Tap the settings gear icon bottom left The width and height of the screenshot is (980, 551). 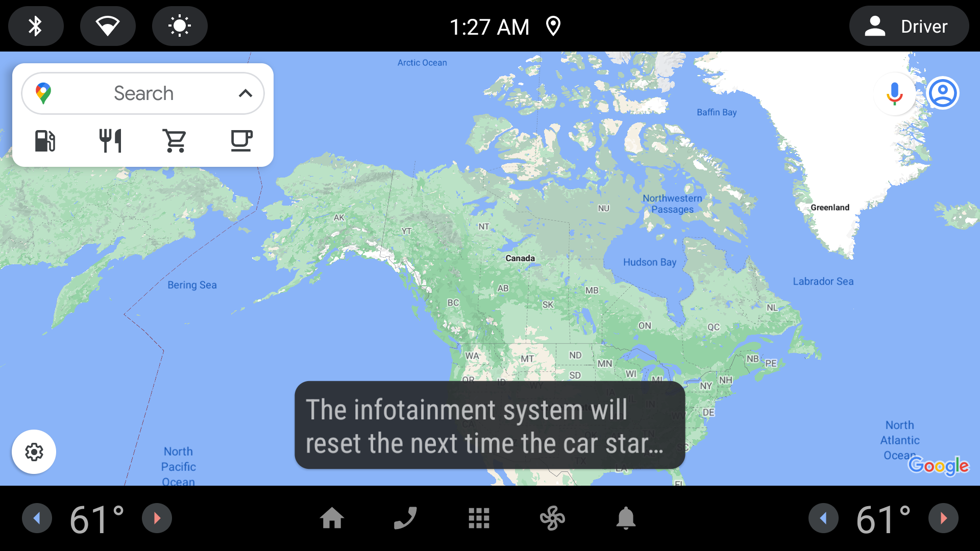pyautogui.click(x=33, y=451)
